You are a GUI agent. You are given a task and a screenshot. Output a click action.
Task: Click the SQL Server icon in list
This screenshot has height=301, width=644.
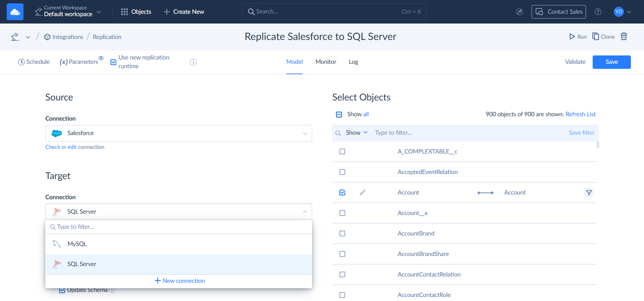pos(57,264)
